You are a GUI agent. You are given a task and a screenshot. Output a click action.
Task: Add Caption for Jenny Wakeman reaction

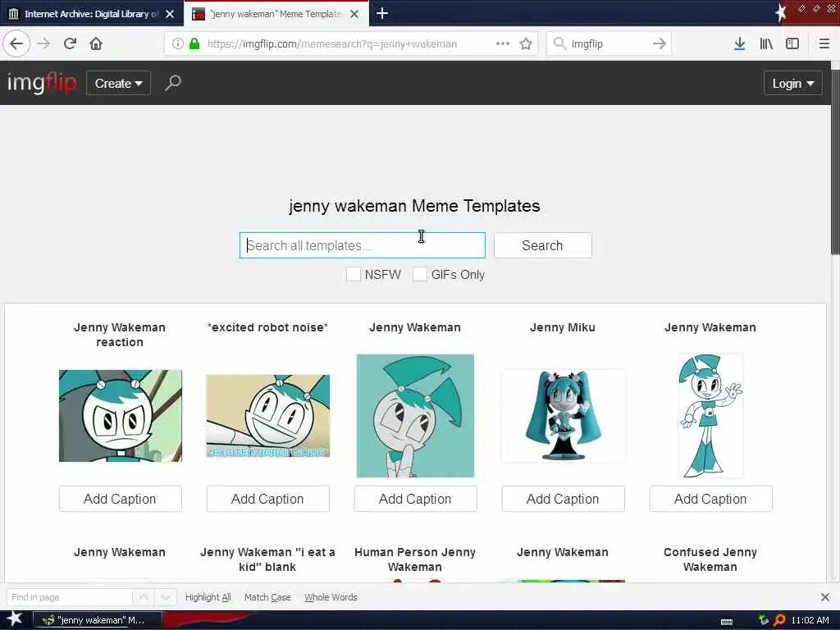point(120,499)
